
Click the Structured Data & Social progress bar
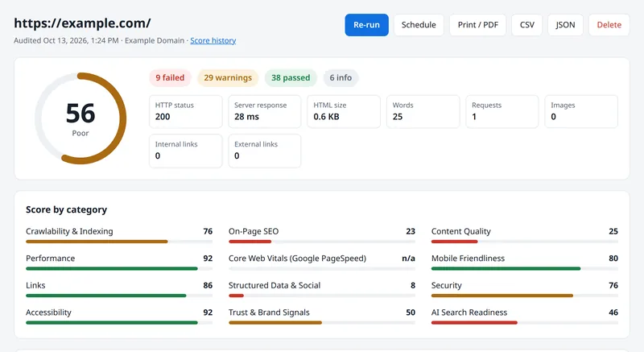[322, 296]
